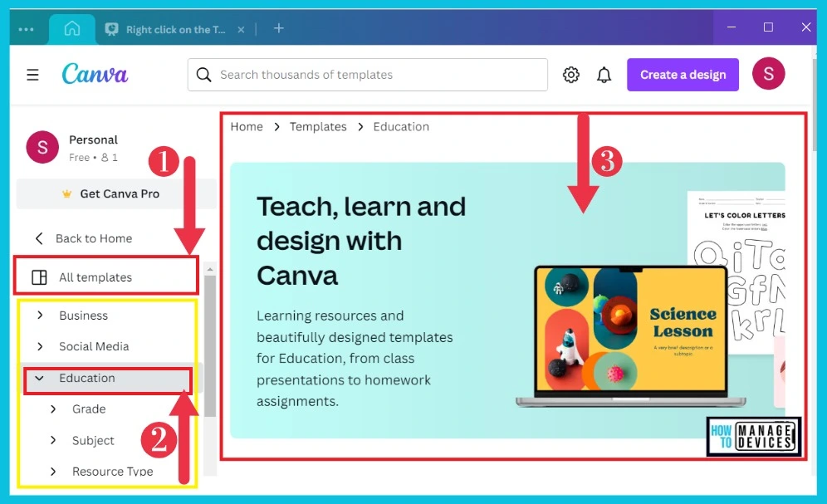Select the Resource Type label
Image resolution: width=827 pixels, height=504 pixels.
pos(113,472)
